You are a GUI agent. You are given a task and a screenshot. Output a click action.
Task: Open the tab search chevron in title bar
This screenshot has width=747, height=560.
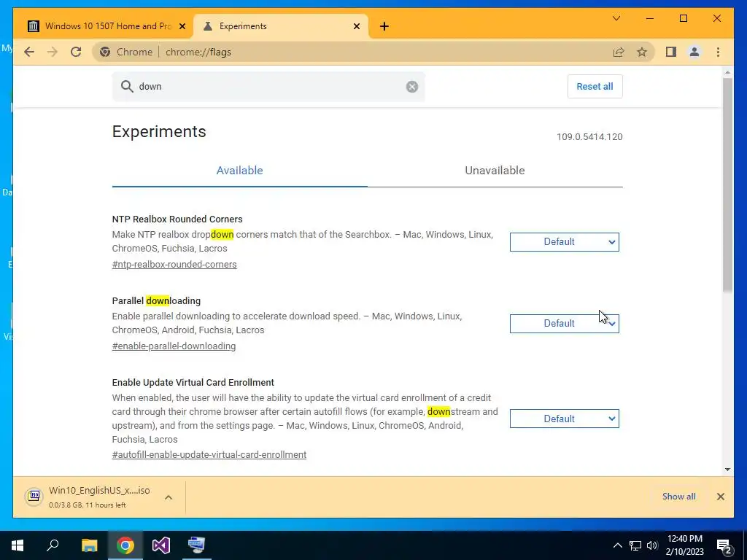pos(616,18)
